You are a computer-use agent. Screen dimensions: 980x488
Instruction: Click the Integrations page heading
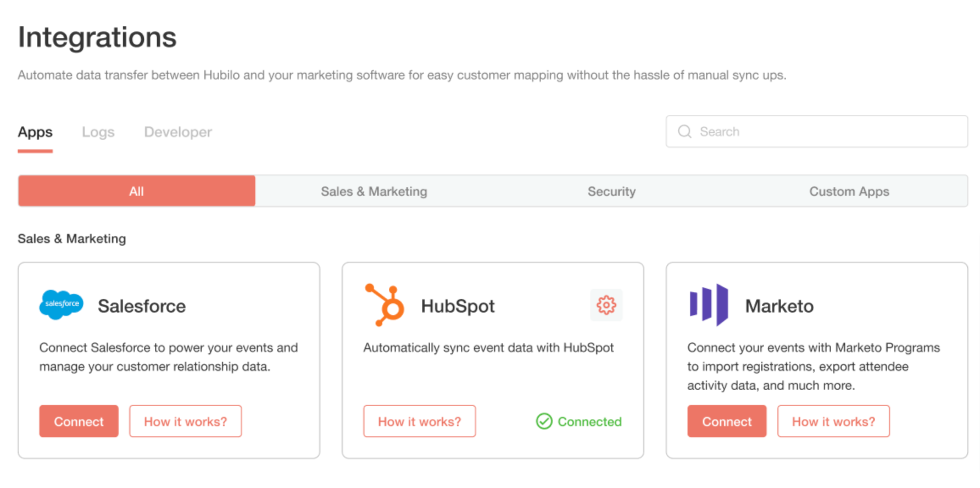pos(97,37)
